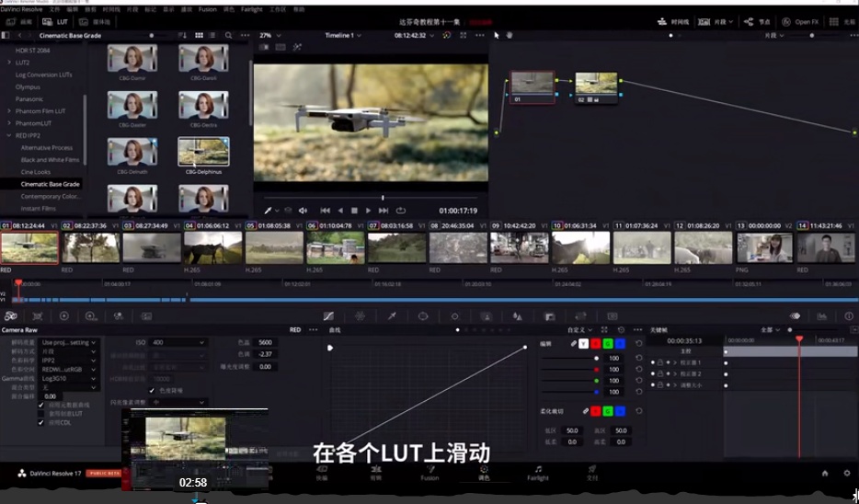Toggle the Open FX panel button
The image size is (859, 504).
[800, 22]
